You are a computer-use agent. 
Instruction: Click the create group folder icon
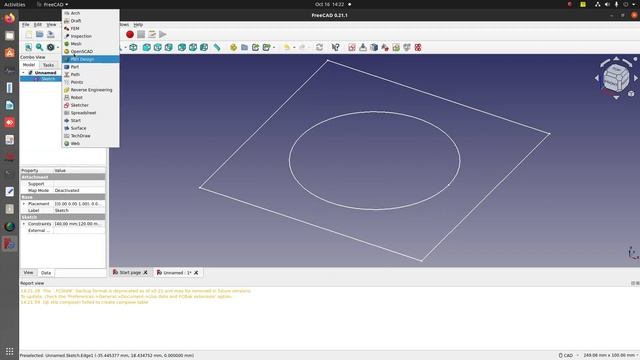[x=244, y=47]
